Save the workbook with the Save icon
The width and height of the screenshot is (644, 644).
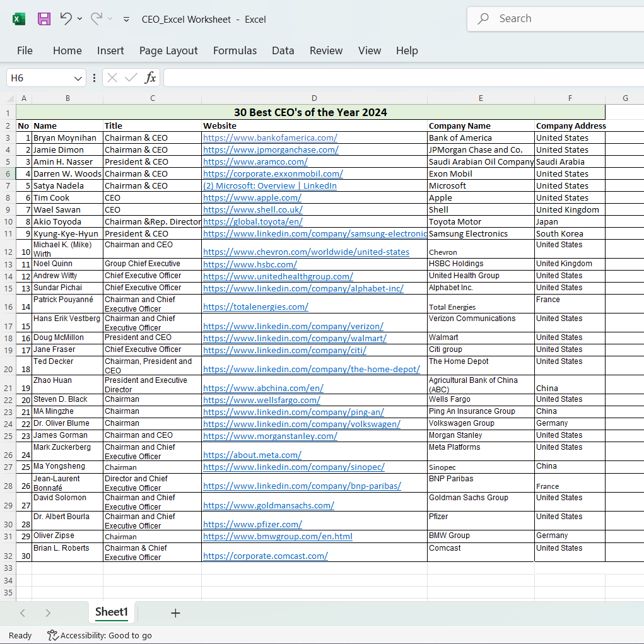click(x=44, y=19)
